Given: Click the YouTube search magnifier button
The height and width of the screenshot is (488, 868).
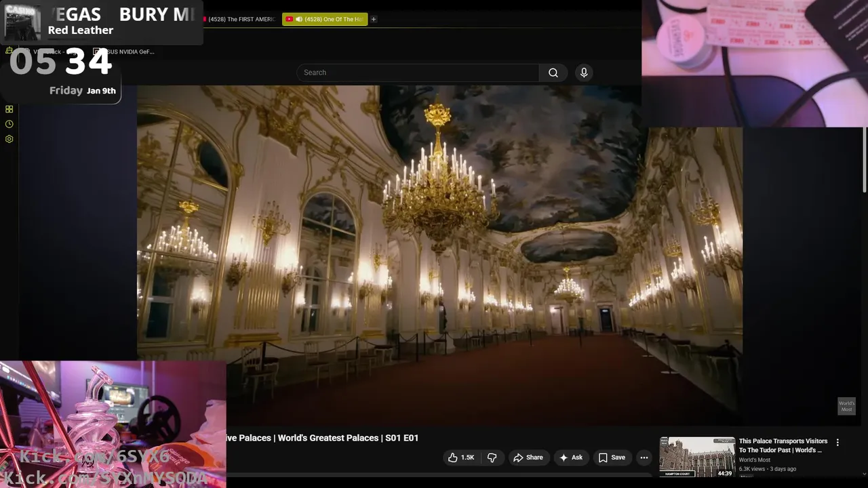Looking at the screenshot, I should 553,73.
